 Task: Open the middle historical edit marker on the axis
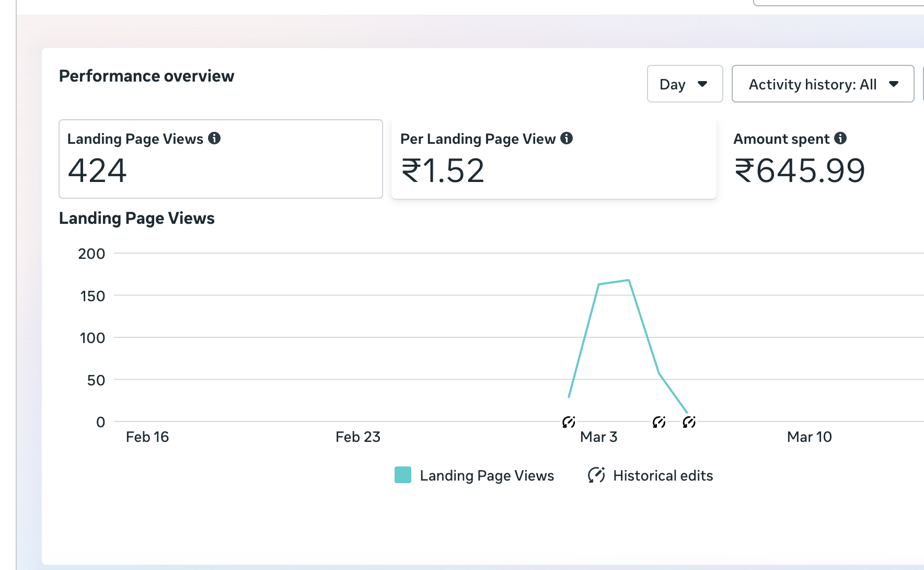(659, 421)
